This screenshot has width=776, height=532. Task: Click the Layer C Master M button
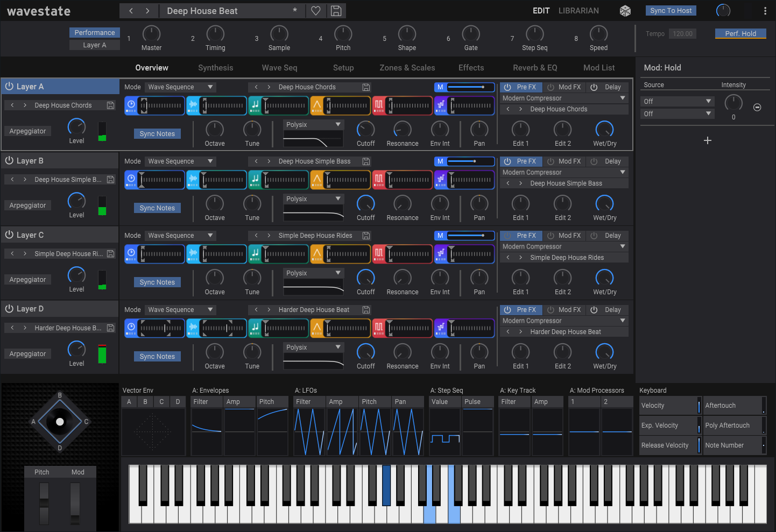440,236
